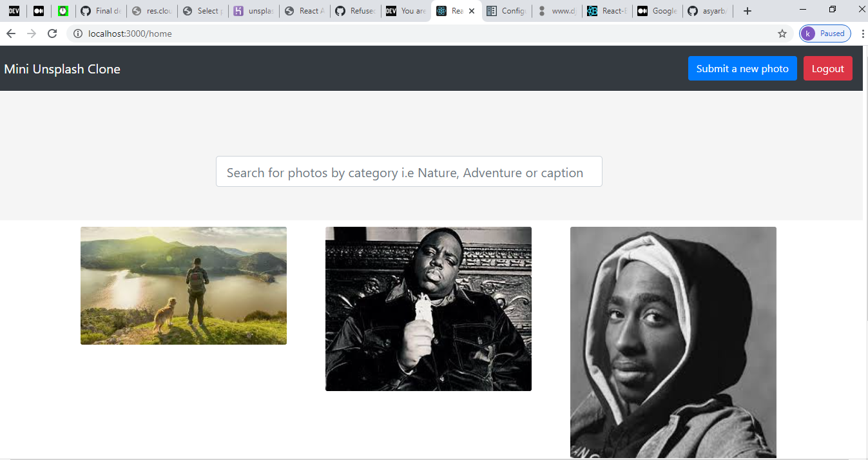Screen dimensions: 868x460
Task: Open the Tupac hoodie photo
Action: 673,341
